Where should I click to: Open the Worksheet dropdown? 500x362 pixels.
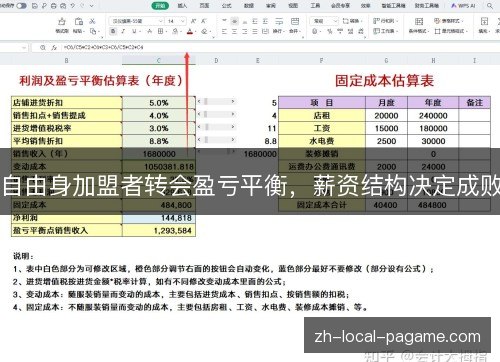386,31
